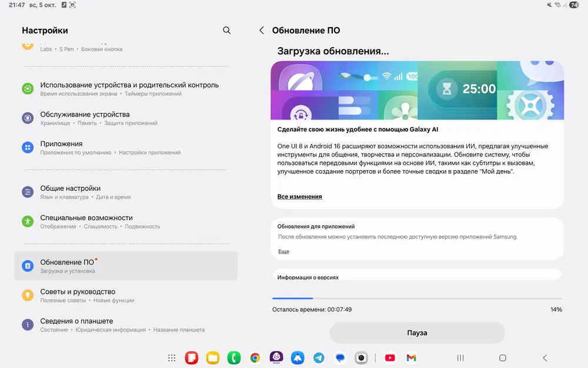588x368 pixels.
Task: Click the Общие настройки sliders icon
Action: [x=28, y=192]
